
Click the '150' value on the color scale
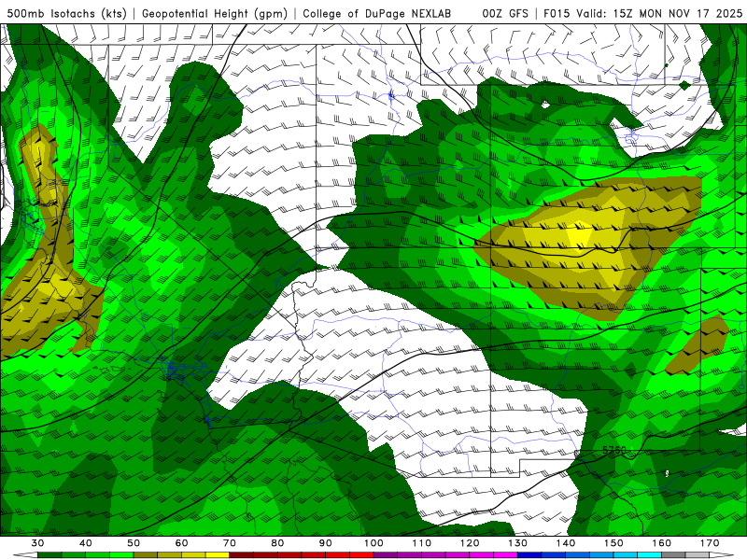(x=613, y=543)
